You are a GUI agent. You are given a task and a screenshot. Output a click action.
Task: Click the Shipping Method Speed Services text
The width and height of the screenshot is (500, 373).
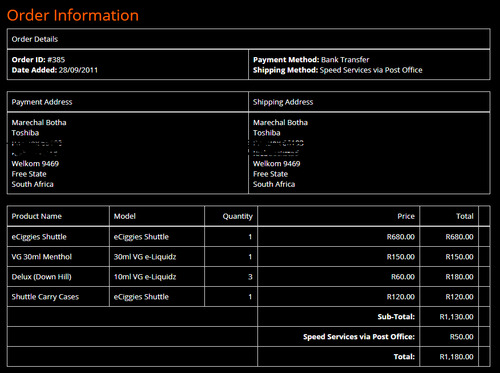(x=338, y=70)
